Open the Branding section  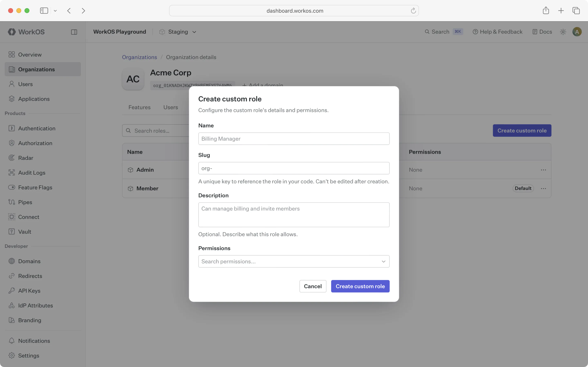[x=30, y=320]
